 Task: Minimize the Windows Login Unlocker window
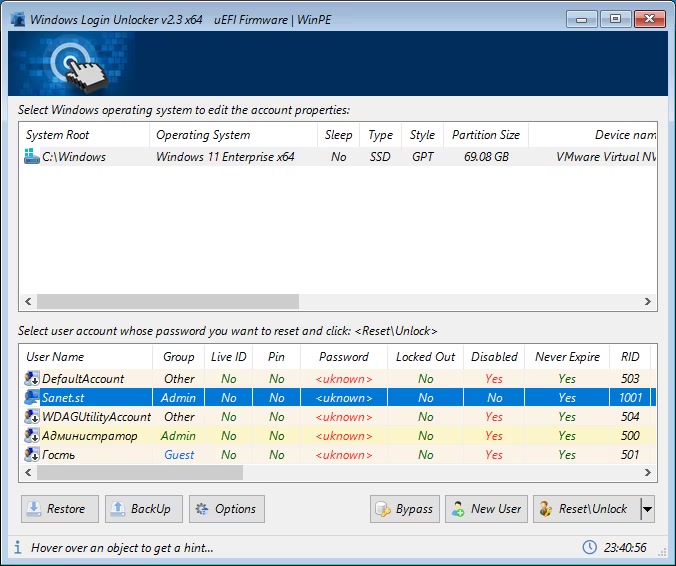581,19
